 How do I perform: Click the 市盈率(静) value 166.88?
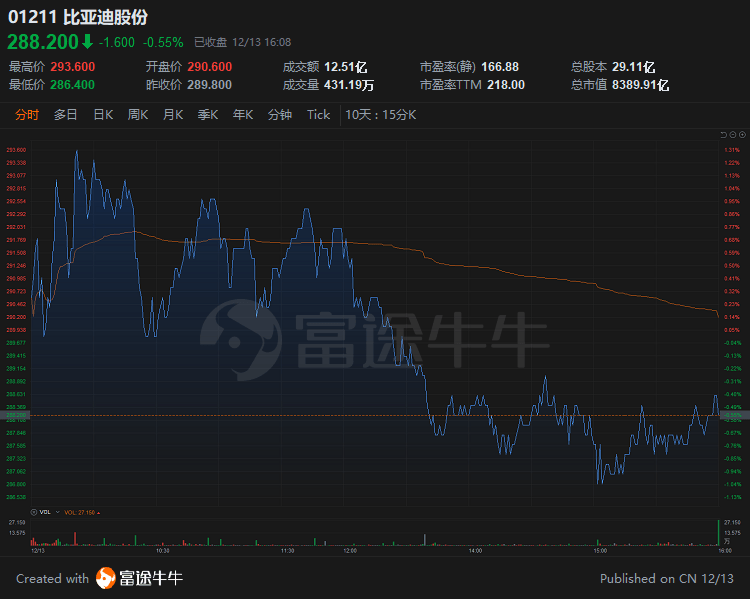pos(500,67)
